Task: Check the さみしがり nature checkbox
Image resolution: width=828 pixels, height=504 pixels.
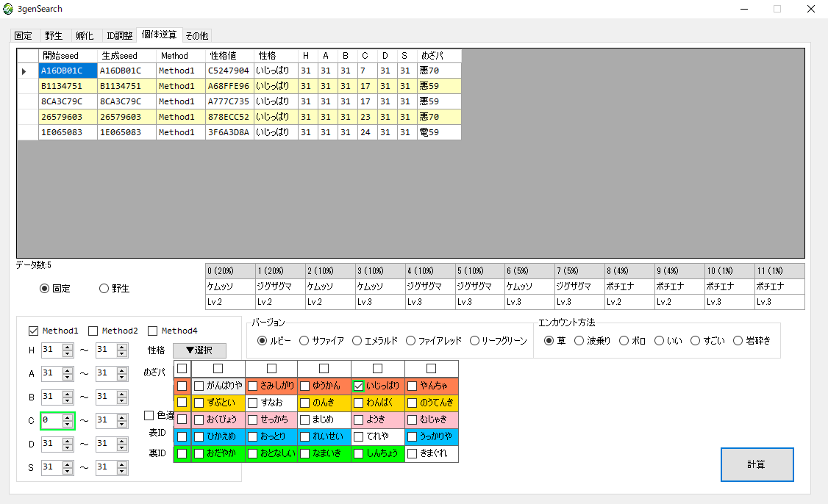Action: coord(252,386)
